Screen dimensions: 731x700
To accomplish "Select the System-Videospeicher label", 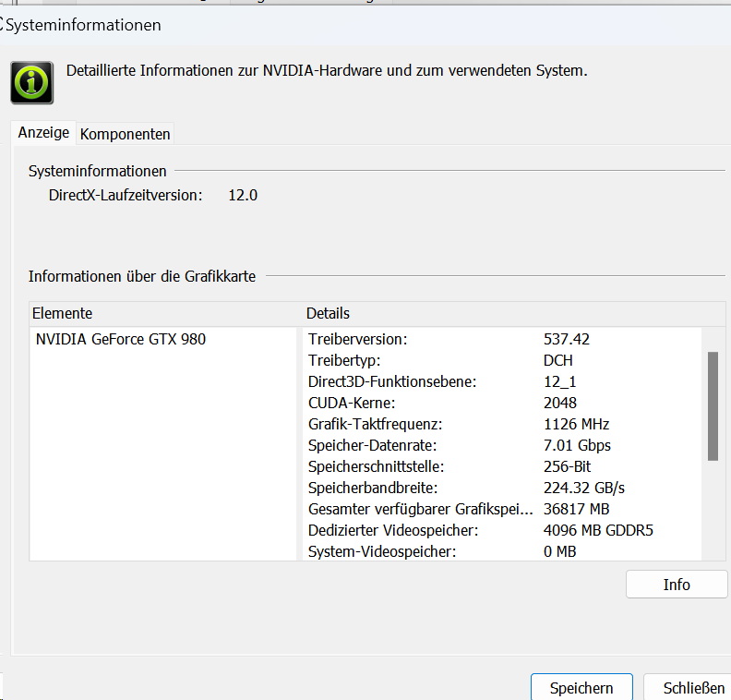I will (x=382, y=551).
